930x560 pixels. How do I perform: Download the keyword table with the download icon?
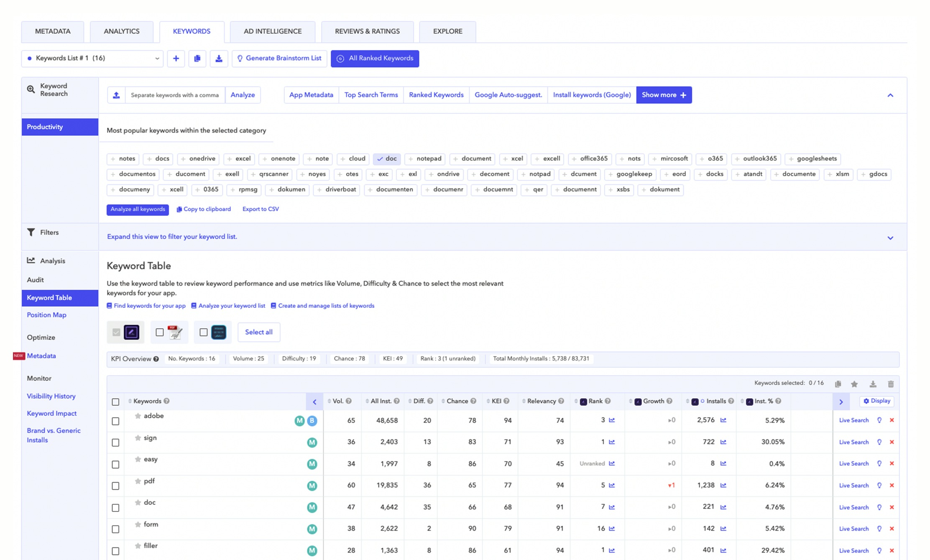click(x=873, y=384)
